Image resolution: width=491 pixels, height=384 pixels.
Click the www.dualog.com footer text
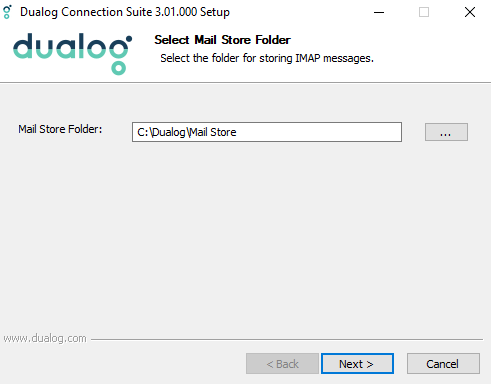click(x=45, y=338)
